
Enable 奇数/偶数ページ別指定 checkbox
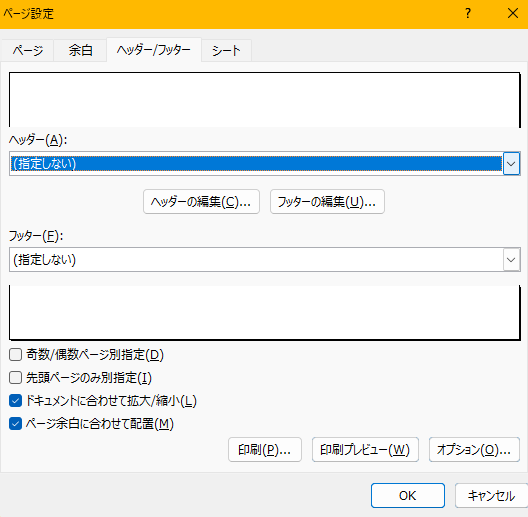click(15, 355)
